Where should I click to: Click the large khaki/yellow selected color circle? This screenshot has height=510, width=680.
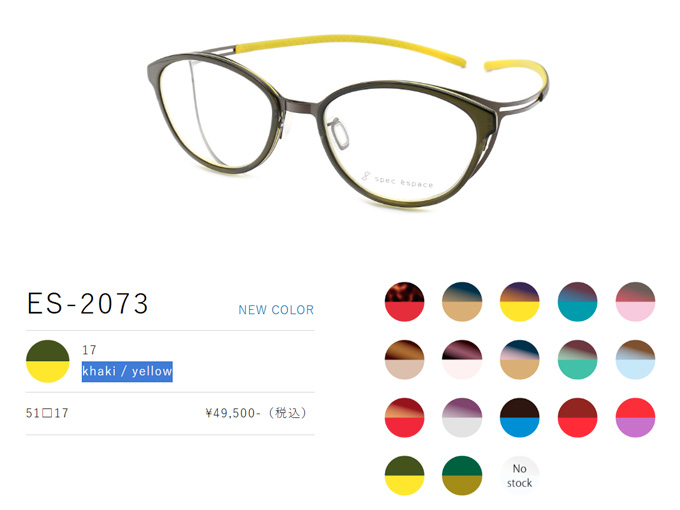[48, 361]
